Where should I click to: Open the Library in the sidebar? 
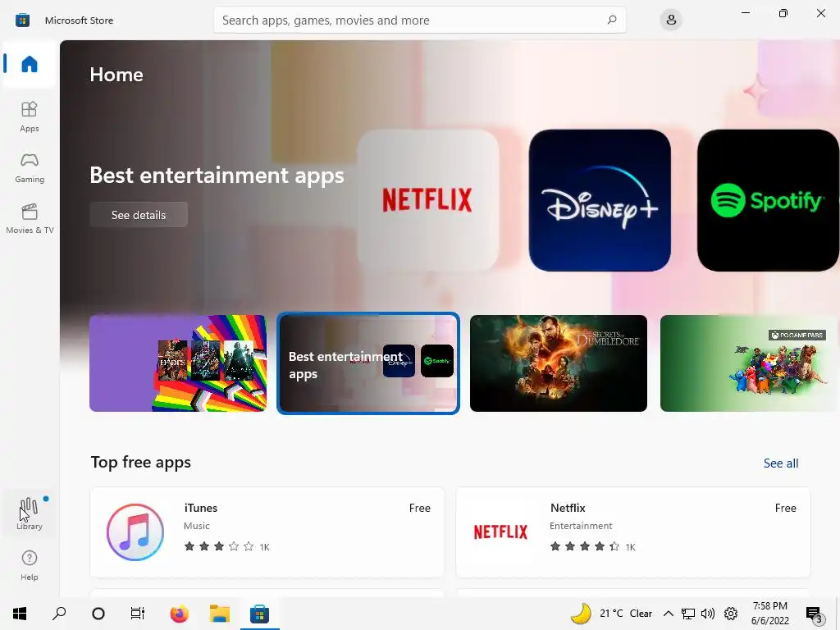pyautogui.click(x=30, y=514)
